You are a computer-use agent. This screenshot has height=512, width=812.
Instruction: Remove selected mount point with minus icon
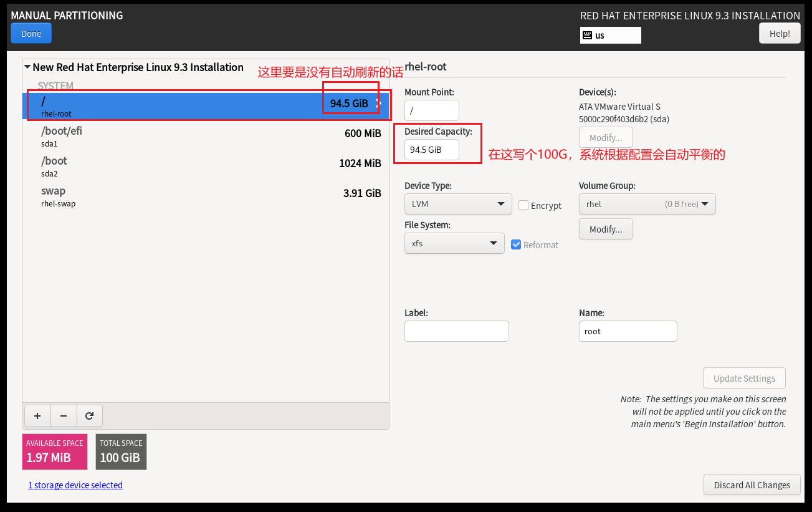click(64, 416)
